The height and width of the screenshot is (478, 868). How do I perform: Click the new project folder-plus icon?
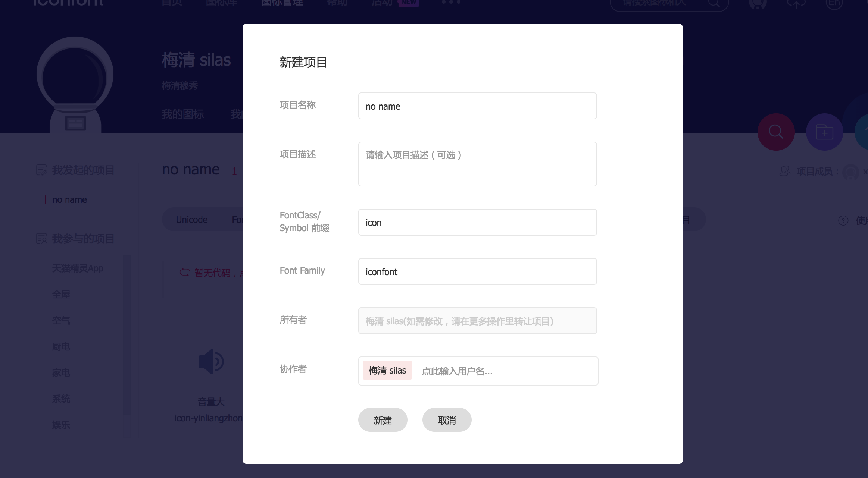824,132
